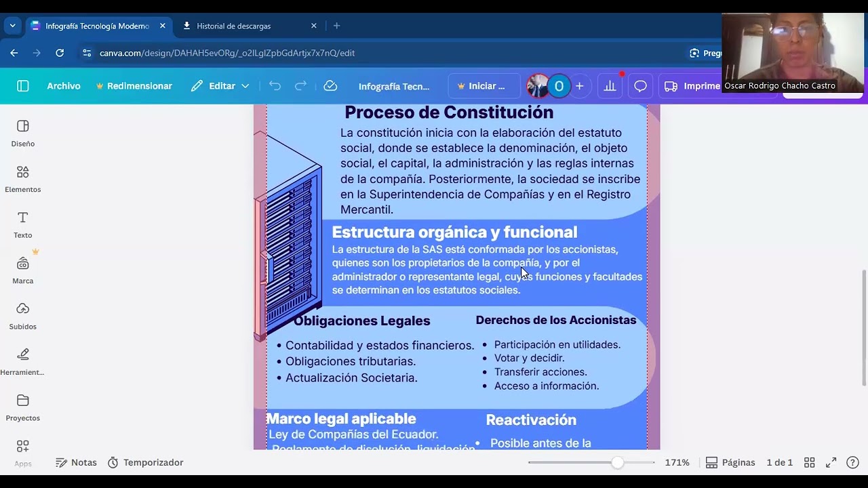Open the analytics chart icon
The image size is (868, 488).
click(610, 86)
